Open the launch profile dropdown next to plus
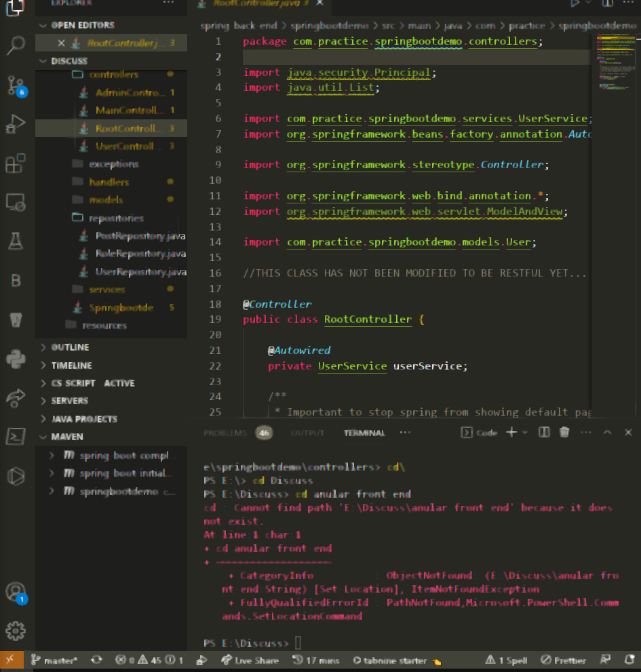This screenshot has height=672, width=641. (525, 433)
